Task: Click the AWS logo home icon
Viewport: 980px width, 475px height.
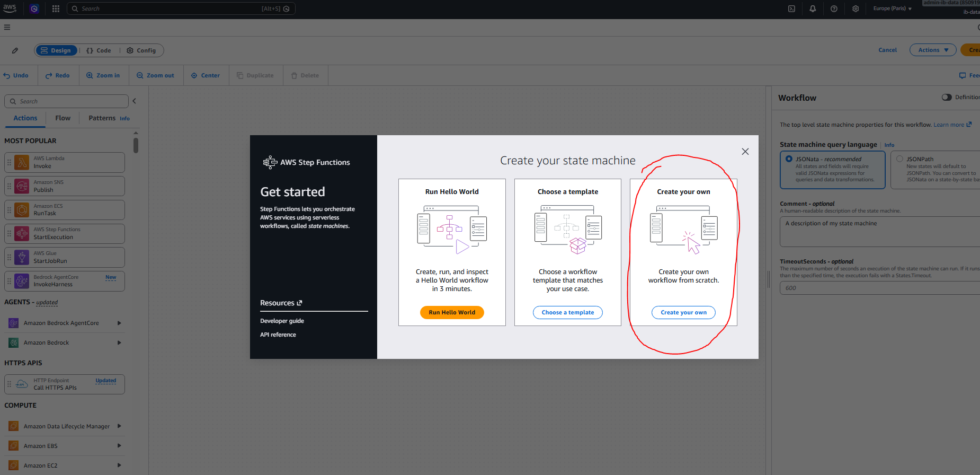Action: tap(10, 8)
